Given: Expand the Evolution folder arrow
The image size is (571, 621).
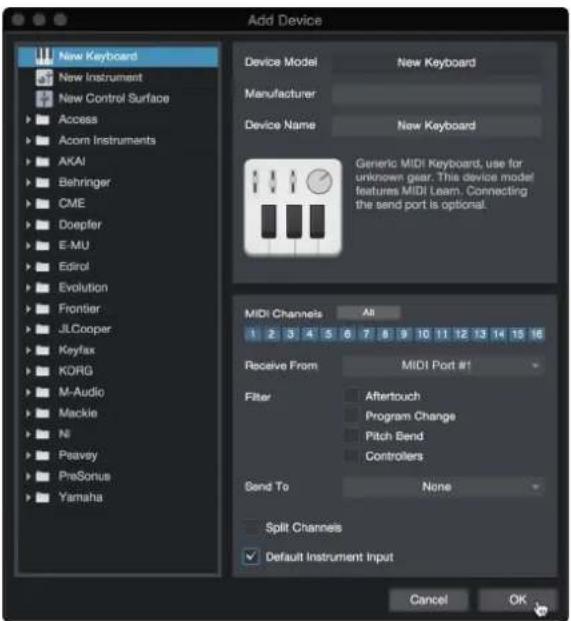Looking at the screenshot, I should pyautogui.click(x=28, y=287).
